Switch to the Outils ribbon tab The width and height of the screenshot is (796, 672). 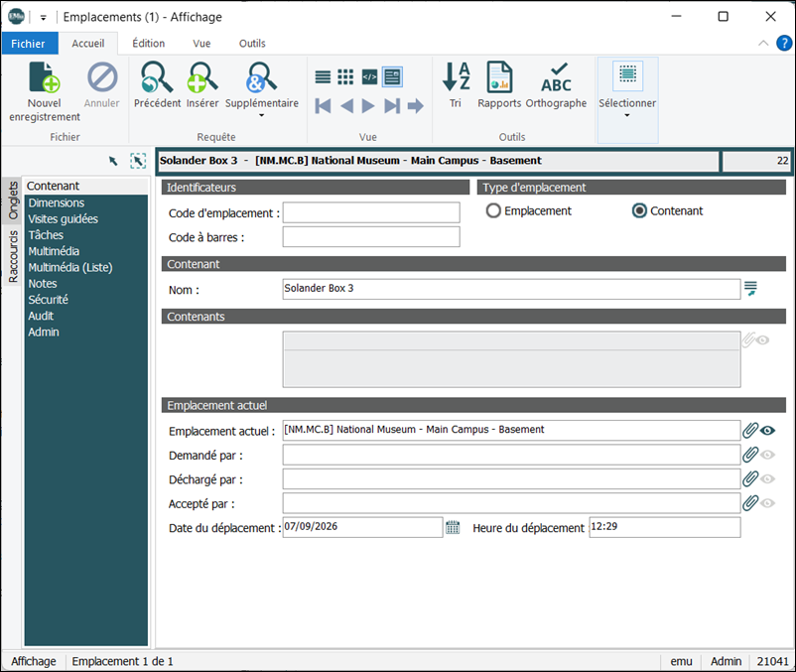(x=252, y=43)
